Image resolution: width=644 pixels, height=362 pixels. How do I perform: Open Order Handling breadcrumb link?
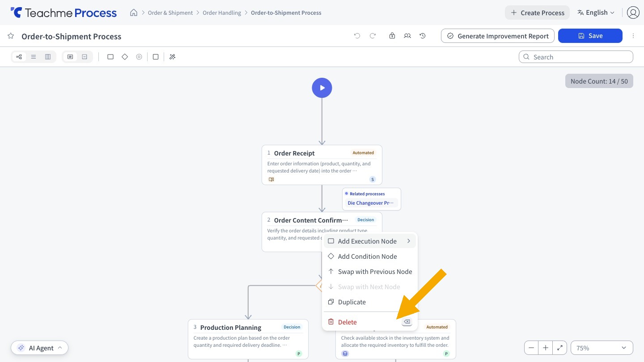222,13
